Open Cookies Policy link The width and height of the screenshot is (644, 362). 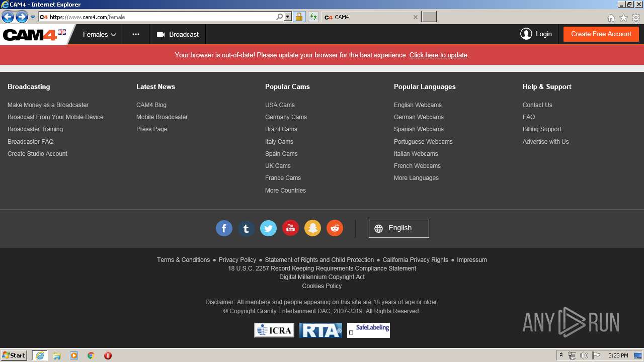[322, 286]
